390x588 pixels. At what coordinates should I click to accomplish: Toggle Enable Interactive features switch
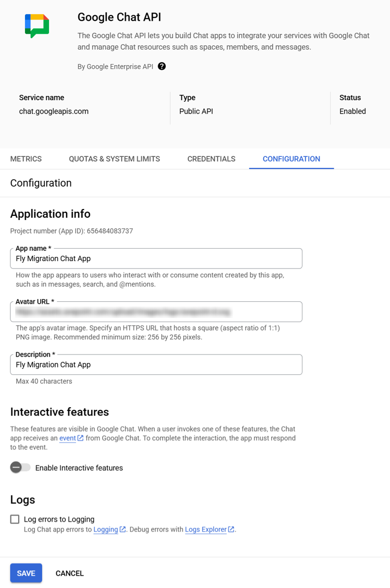(20, 468)
